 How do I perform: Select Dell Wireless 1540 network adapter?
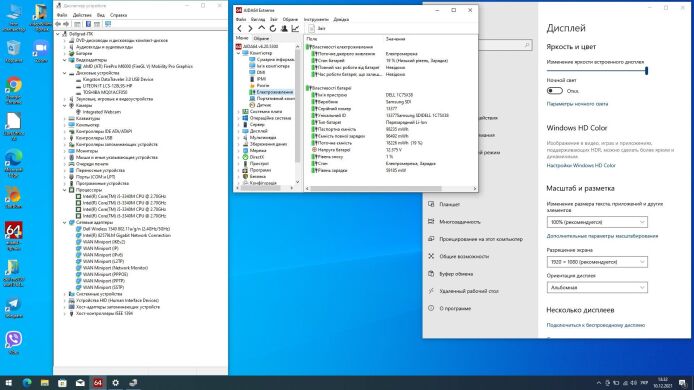[x=126, y=229]
